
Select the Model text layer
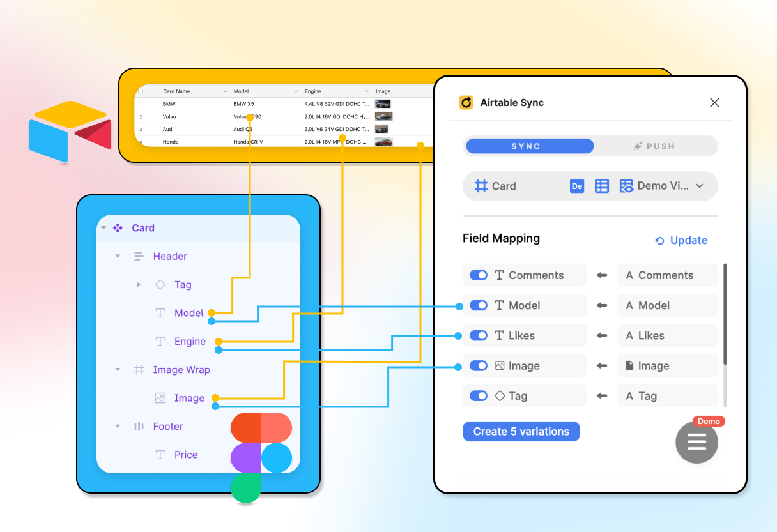[189, 313]
